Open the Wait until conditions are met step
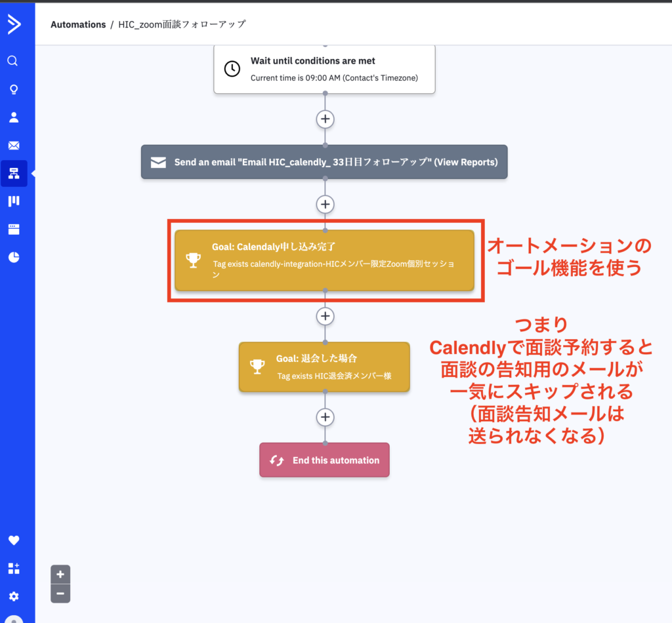The width and height of the screenshot is (672, 623). (324, 69)
